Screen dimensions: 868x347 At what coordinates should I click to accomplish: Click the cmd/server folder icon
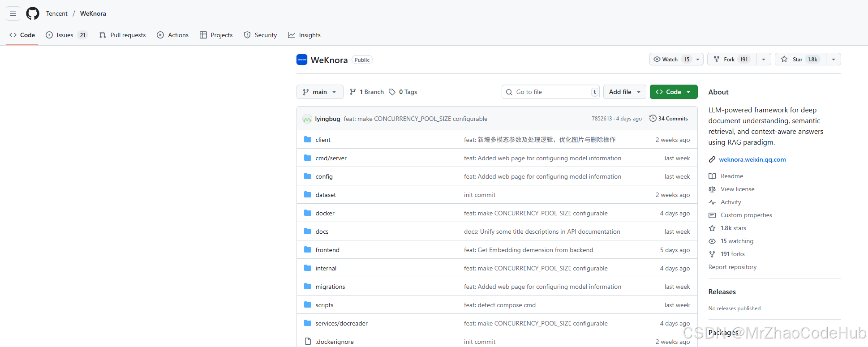coord(308,158)
